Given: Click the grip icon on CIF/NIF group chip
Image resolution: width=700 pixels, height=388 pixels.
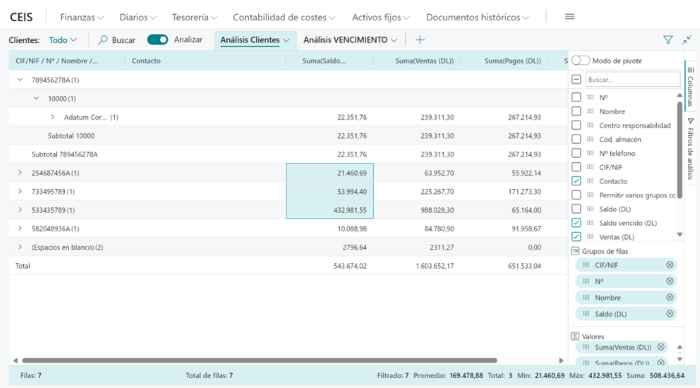Looking at the screenshot, I should pyautogui.click(x=586, y=265).
